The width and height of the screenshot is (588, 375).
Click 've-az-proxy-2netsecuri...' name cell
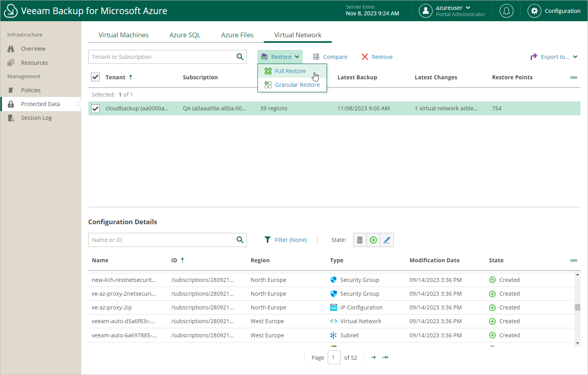pos(124,294)
